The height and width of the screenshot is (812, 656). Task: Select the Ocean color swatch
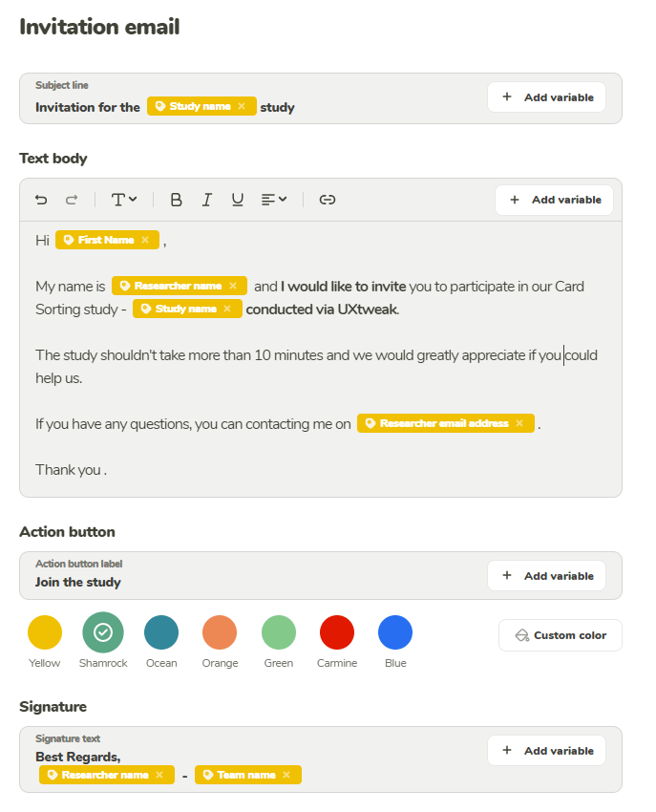pyautogui.click(x=161, y=632)
